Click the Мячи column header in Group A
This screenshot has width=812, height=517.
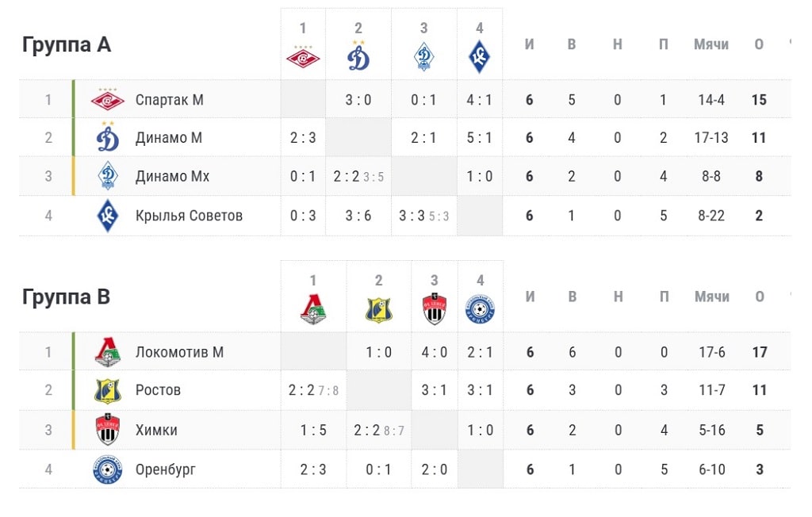pos(711,44)
